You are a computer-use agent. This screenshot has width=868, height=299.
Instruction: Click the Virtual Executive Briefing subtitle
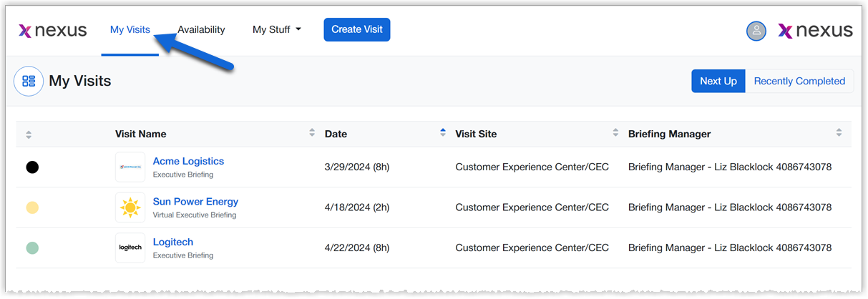tap(195, 215)
